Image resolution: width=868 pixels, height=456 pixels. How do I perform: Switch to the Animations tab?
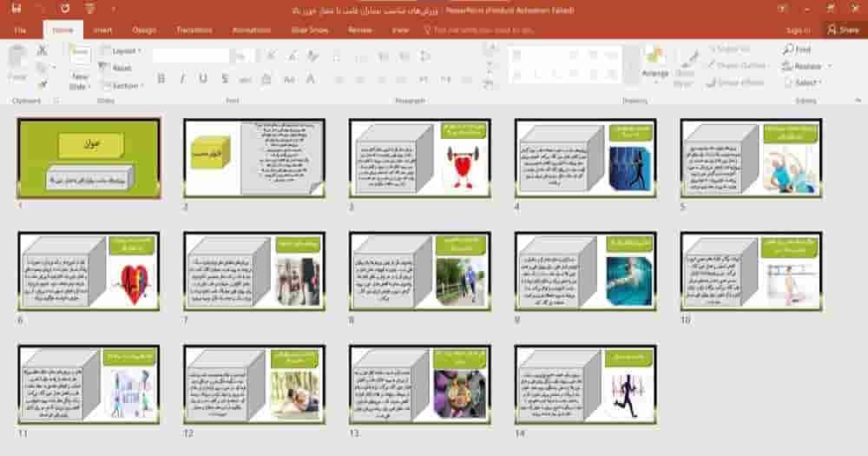click(x=252, y=30)
